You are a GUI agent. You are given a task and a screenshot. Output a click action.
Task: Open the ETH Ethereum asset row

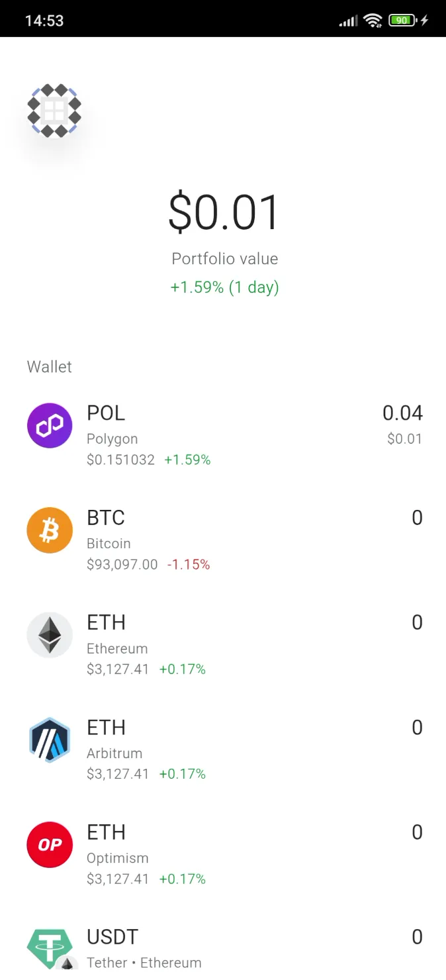coord(223,642)
